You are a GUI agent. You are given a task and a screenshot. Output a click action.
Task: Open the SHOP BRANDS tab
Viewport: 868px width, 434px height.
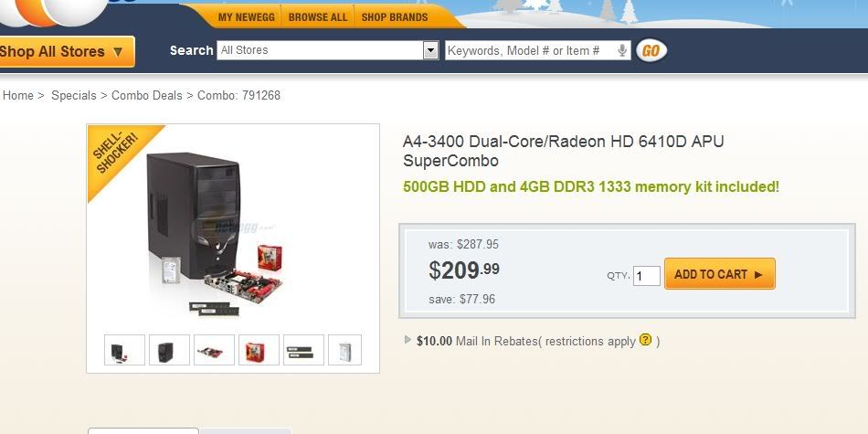[395, 17]
